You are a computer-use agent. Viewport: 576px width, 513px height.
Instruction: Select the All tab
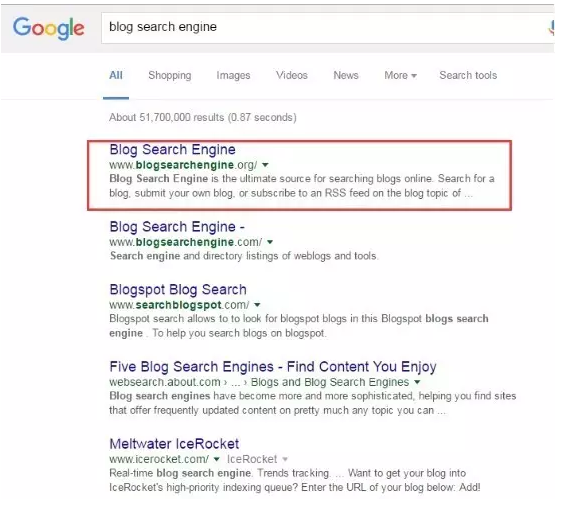tap(116, 75)
